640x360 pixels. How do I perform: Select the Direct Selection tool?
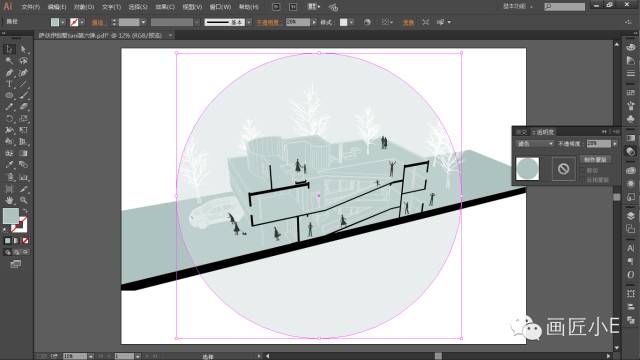24,49
